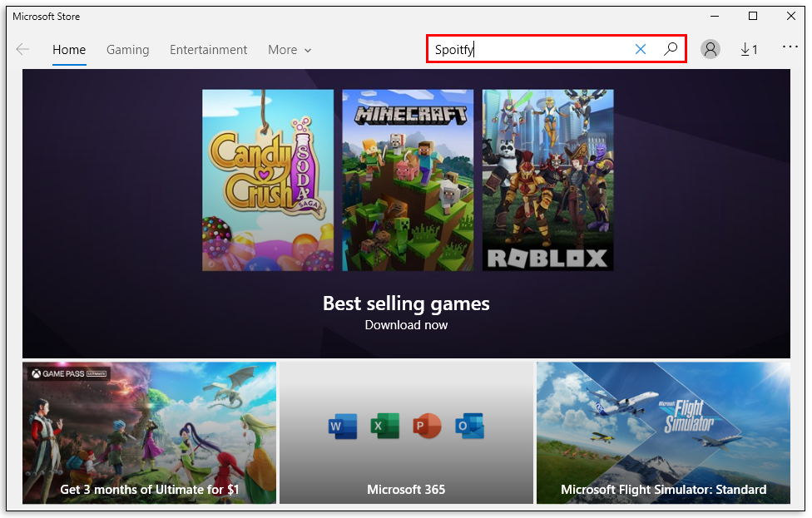812x518 pixels.
Task: Open Microsoft Flight Simulator: Standard tile
Action: pos(663,432)
